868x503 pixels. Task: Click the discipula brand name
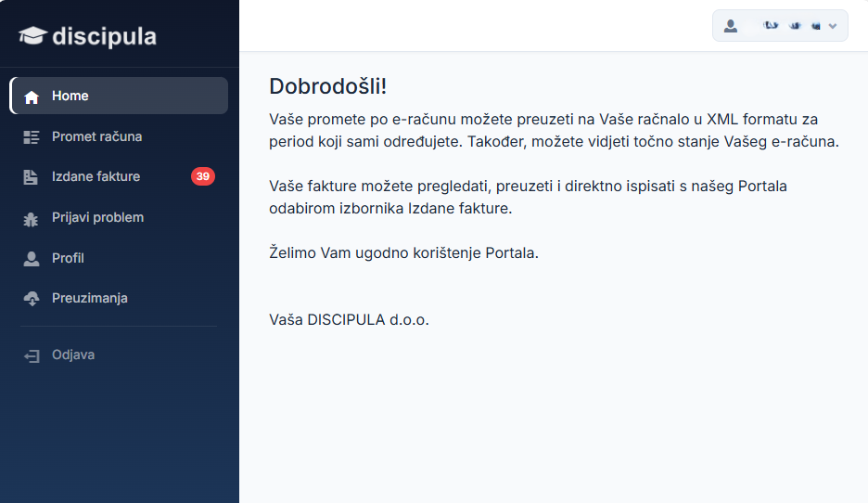tap(104, 36)
